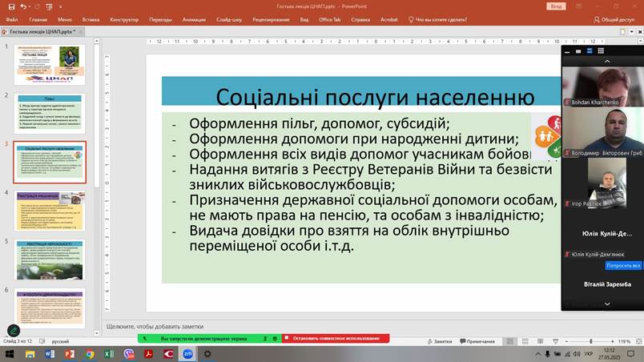Click the annotation pen icon at bottom left
The width and height of the screenshot is (644, 362).
click(14, 330)
